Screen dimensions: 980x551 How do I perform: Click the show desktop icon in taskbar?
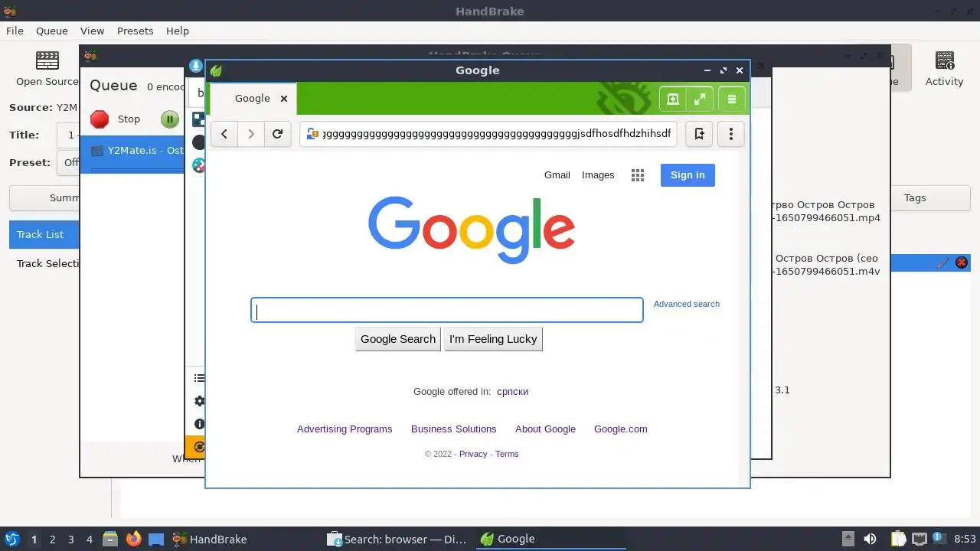(156, 539)
